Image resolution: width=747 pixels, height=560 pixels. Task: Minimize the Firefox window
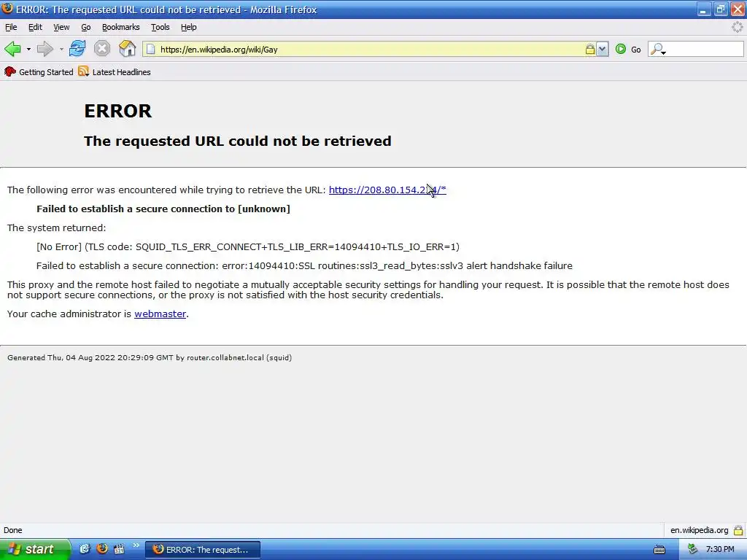704,9
